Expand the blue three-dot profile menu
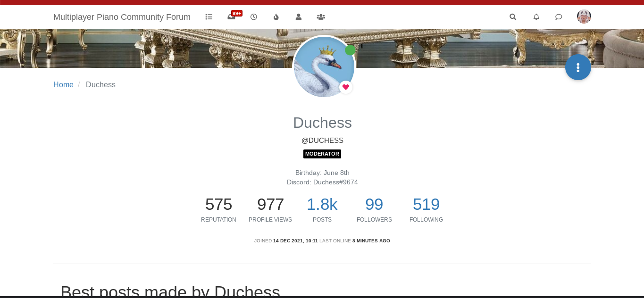The image size is (644, 298). tap(578, 67)
